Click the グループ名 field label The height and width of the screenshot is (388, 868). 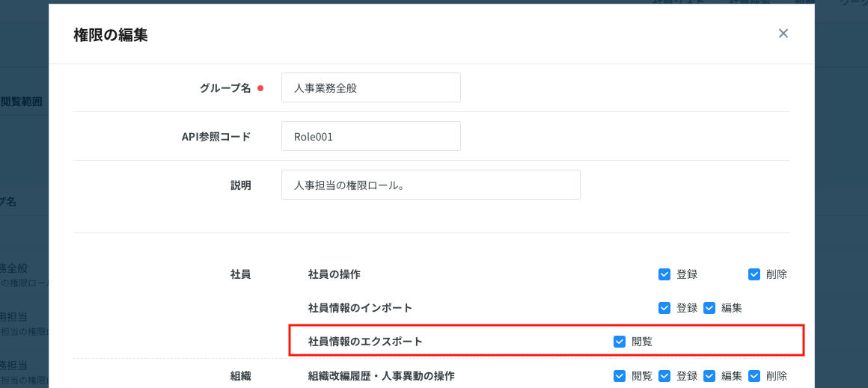(x=224, y=87)
